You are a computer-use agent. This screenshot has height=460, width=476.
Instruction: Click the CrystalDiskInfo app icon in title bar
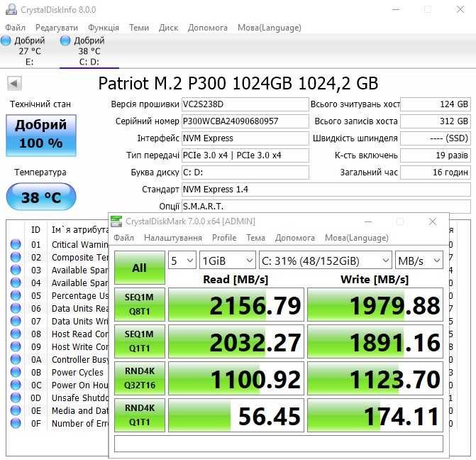click(11, 9)
